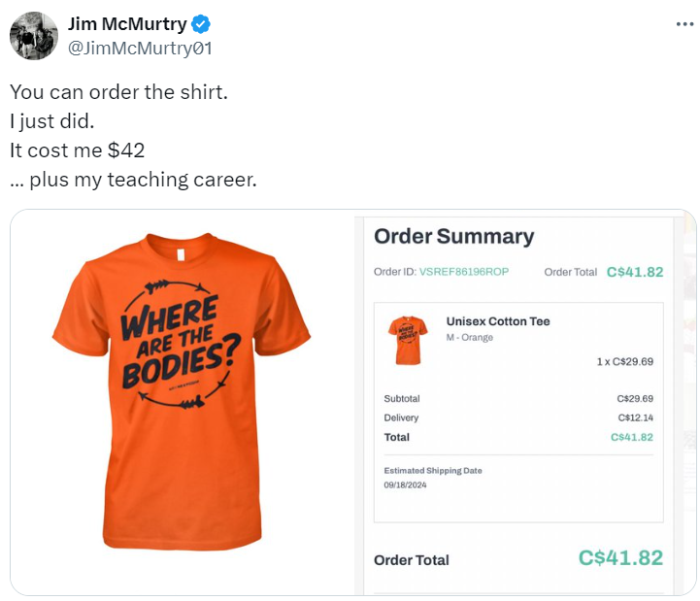This screenshot has width=700, height=601.
Task: Click the Estimated Shipping Date 09/18/2024
Action: pos(406,485)
